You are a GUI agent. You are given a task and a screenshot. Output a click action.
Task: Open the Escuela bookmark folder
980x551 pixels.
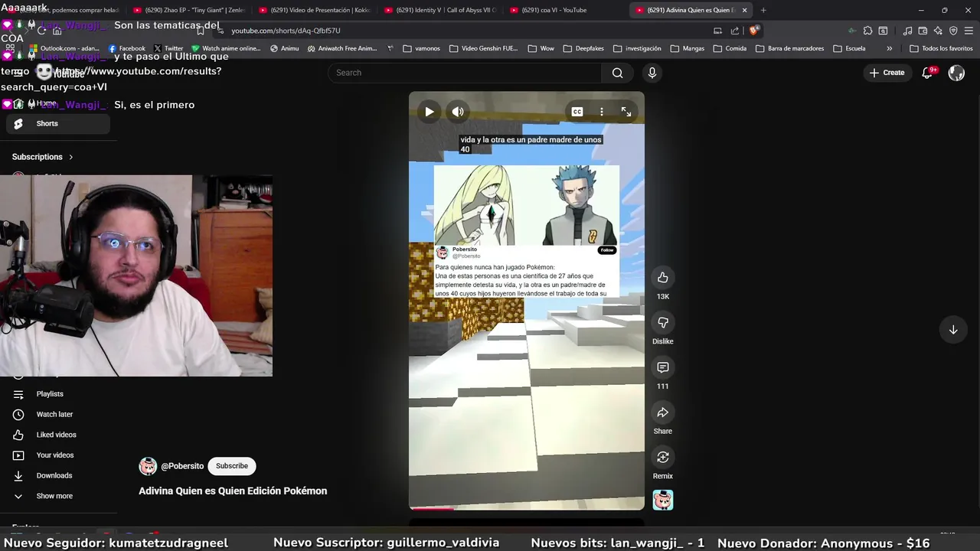850,48
